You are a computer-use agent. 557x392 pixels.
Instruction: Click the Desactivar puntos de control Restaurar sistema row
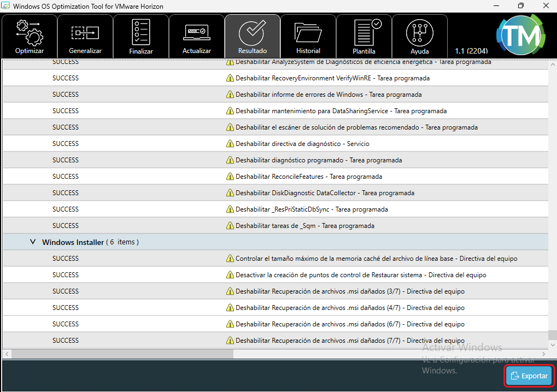pyautogui.click(x=360, y=275)
